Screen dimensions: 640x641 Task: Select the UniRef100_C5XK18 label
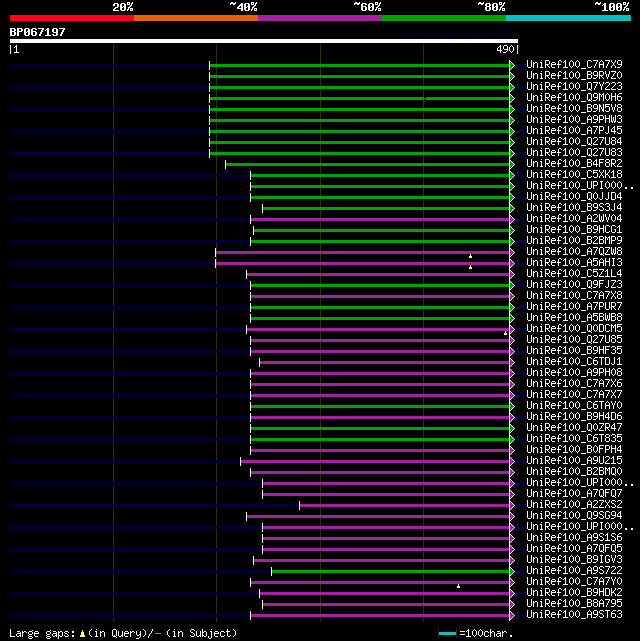574,175
